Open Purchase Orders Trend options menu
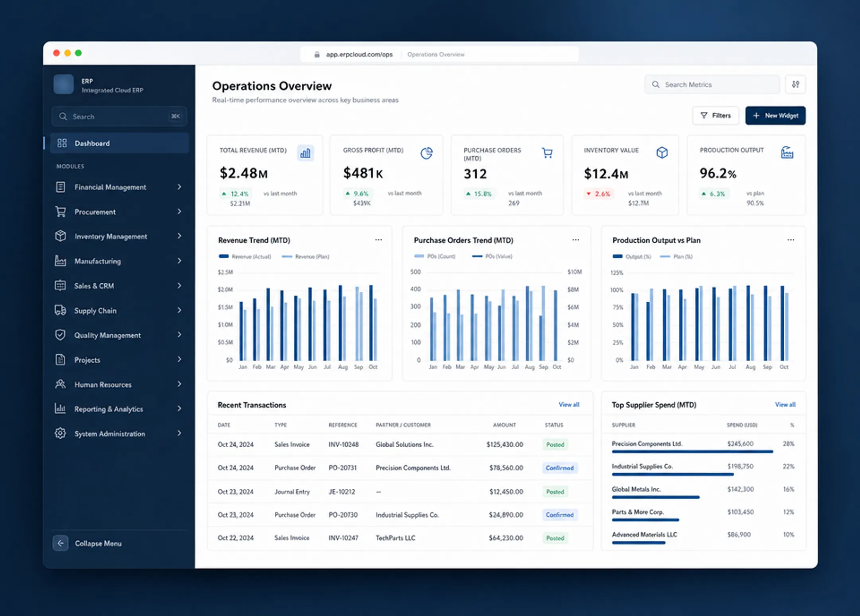The width and height of the screenshot is (860, 616). pyautogui.click(x=576, y=240)
